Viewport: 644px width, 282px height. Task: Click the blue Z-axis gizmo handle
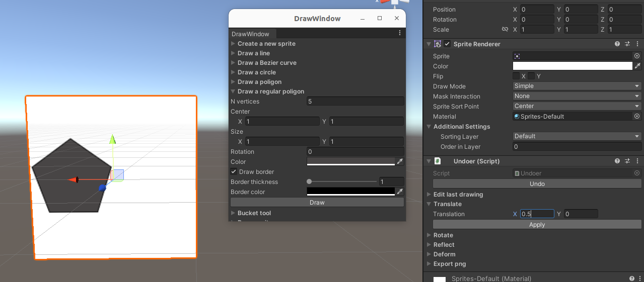point(102,187)
